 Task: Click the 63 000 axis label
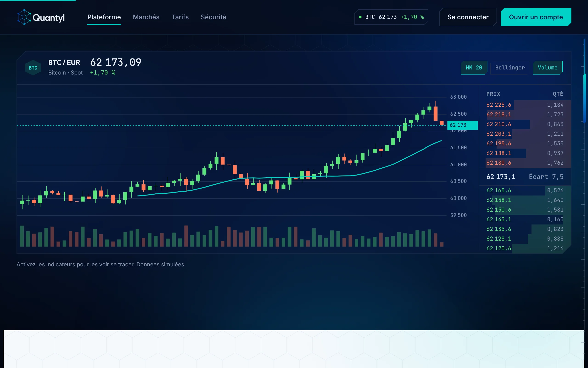point(458,97)
